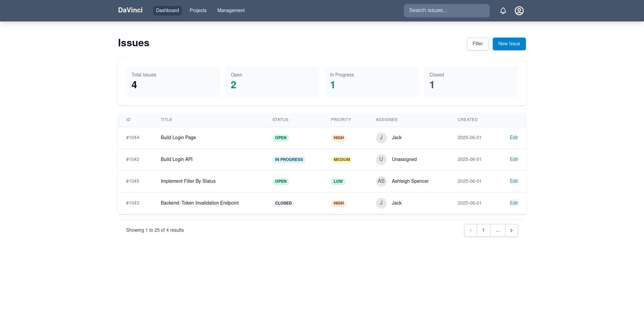
Task: Click the TITLE column header
Action: 166,120
